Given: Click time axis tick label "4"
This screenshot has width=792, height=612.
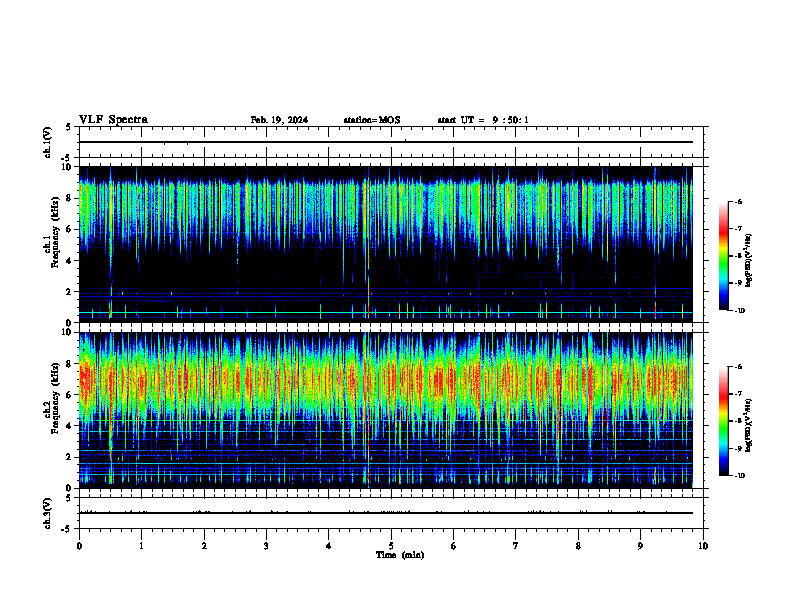Looking at the screenshot, I should point(329,546).
